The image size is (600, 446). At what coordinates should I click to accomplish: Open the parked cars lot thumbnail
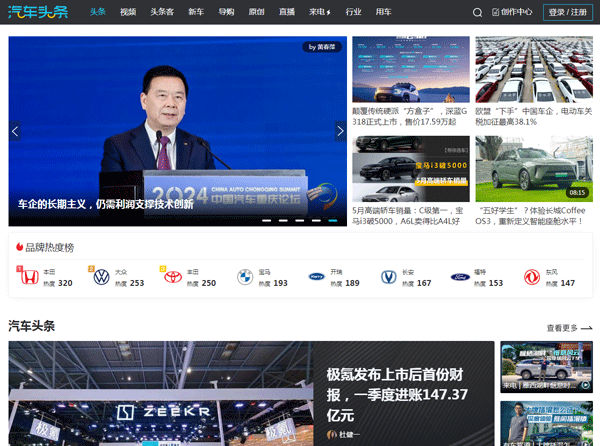pyautogui.click(x=534, y=69)
